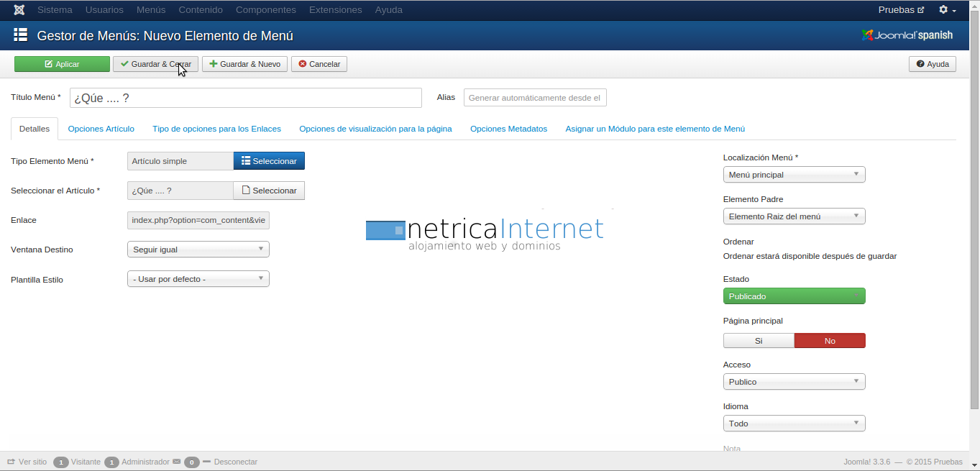Click the menu manager list icon
Viewport: 980px width, 471px height.
pyautogui.click(x=20, y=35)
